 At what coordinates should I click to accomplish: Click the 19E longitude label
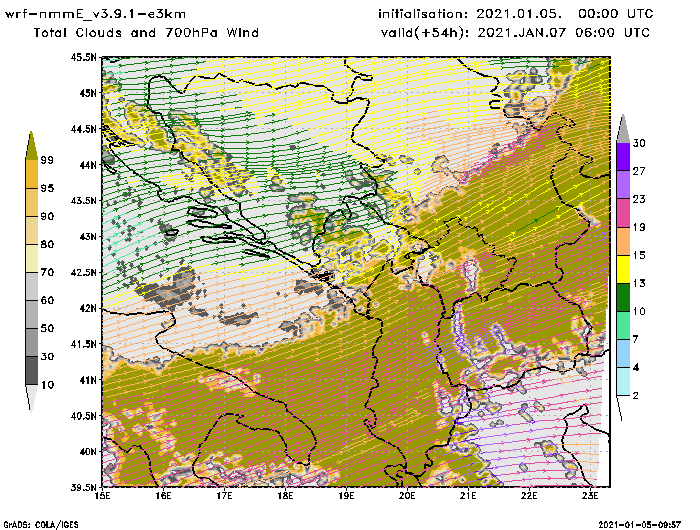346,496
